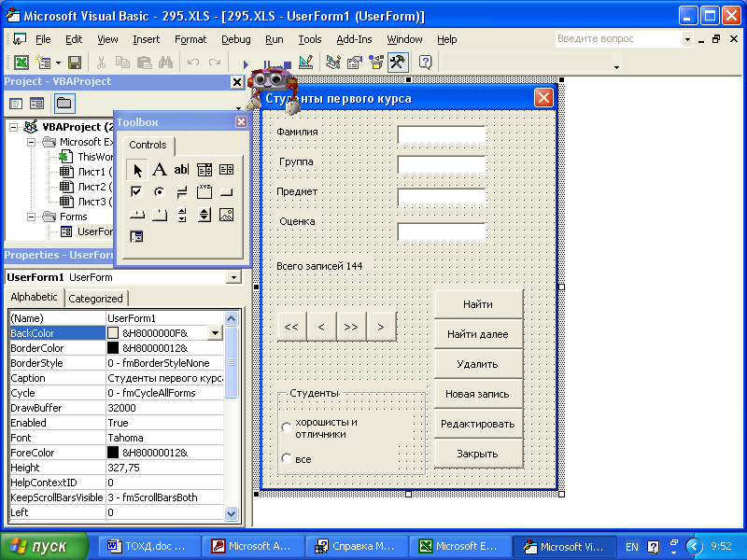Collapse the Forms folder node
The image size is (747, 560).
pos(31,217)
